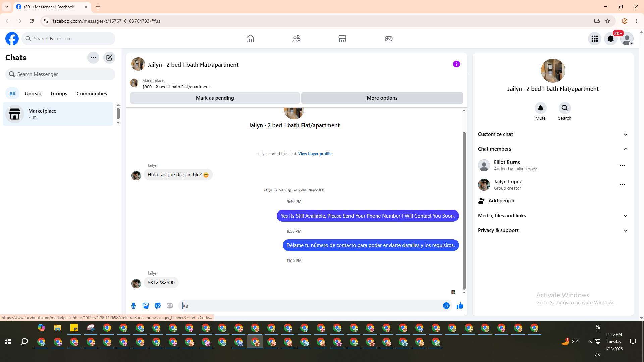644x362 pixels.
Task: Click the conversation vertical scrollbar
Action: (x=464, y=210)
